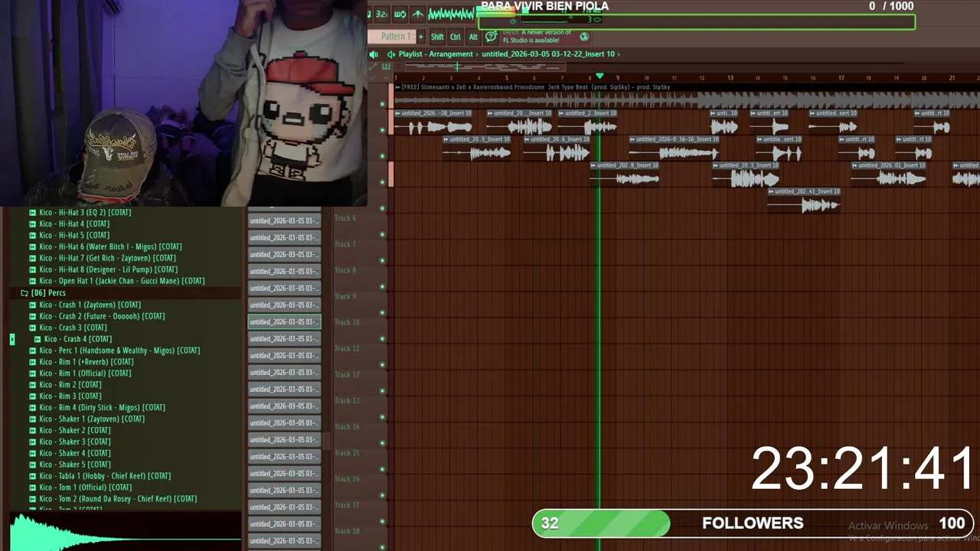Click the icon left of the waveform oscilloscope

click(417, 15)
